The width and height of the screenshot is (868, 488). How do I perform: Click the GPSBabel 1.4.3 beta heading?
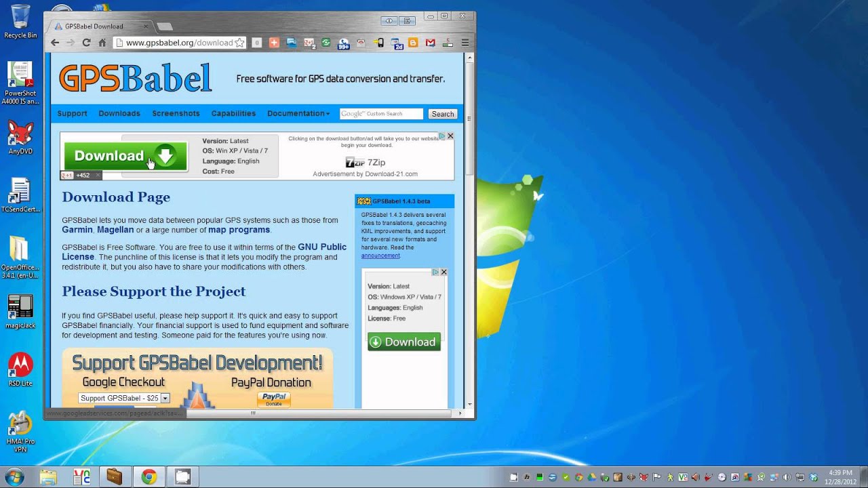pos(401,201)
